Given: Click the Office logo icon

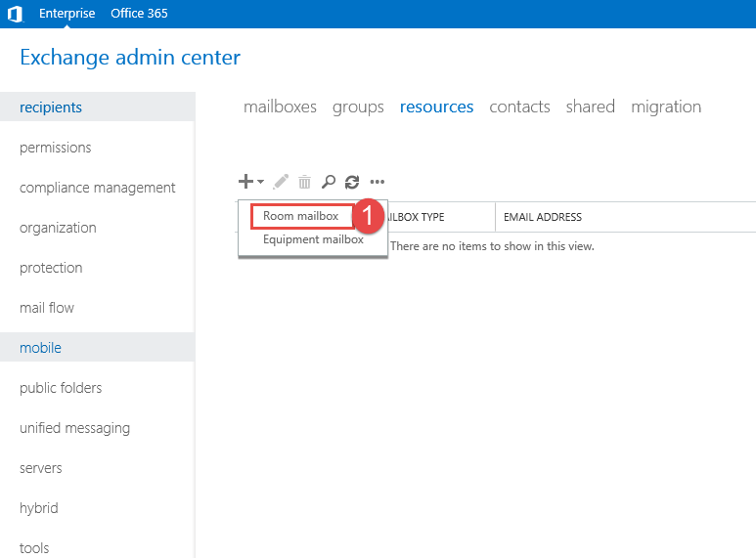Looking at the screenshot, I should 15,14.
